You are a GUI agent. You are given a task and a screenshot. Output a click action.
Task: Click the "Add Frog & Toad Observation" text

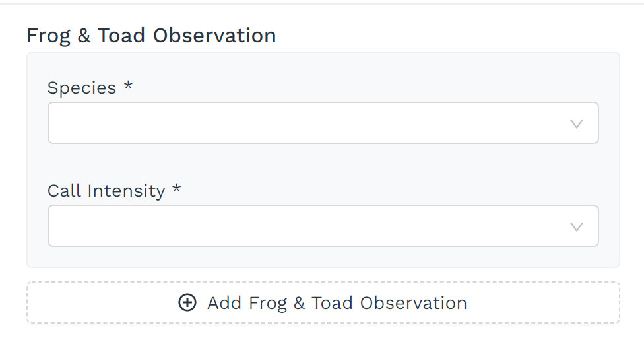pos(337,303)
